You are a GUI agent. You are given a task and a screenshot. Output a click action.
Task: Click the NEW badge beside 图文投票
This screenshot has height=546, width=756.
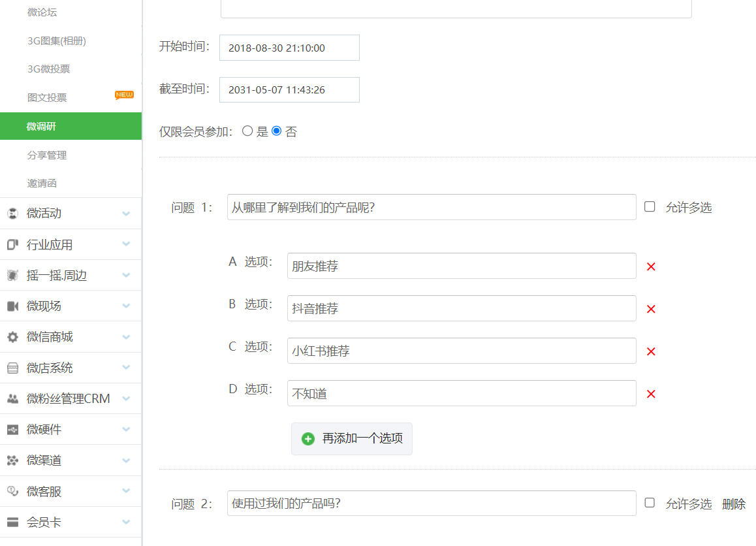pos(124,95)
